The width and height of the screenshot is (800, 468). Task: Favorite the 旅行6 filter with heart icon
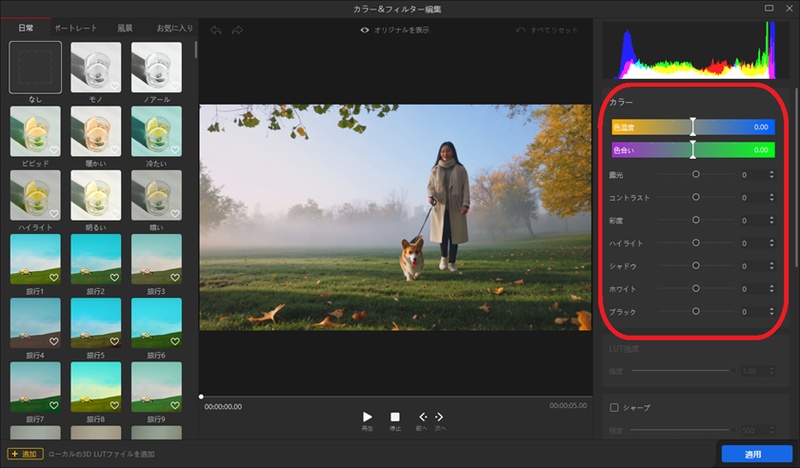[x=175, y=341]
